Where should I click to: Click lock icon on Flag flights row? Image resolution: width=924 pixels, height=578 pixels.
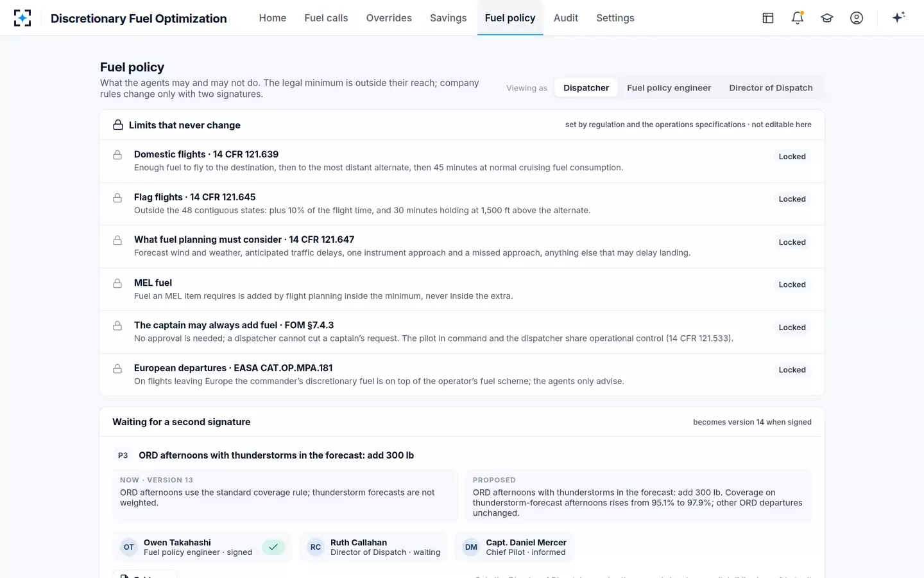[x=117, y=198]
